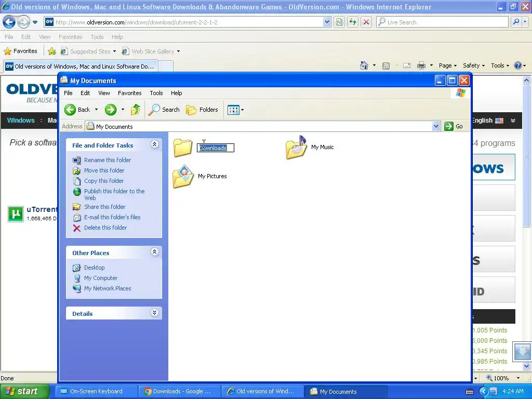The height and width of the screenshot is (399, 532).
Task: Open the My Documents address dropdown
Action: point(436,127)
